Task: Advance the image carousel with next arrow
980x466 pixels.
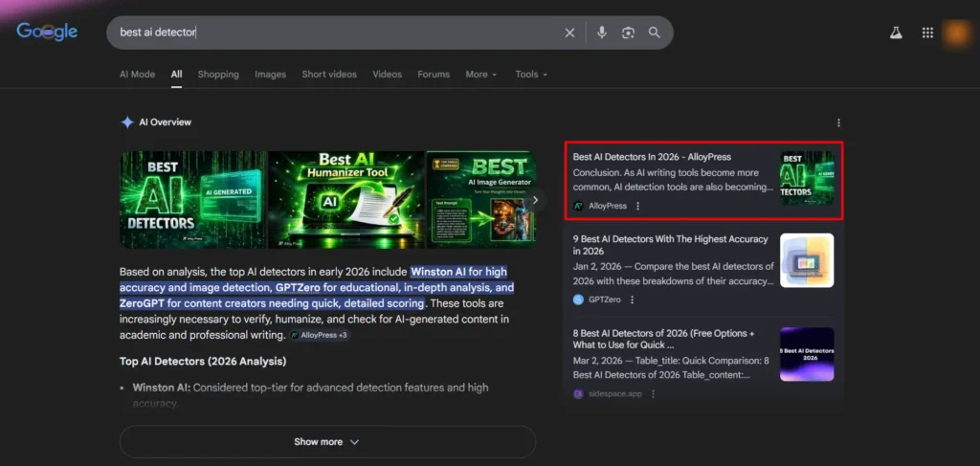Action: click(535, 200)
